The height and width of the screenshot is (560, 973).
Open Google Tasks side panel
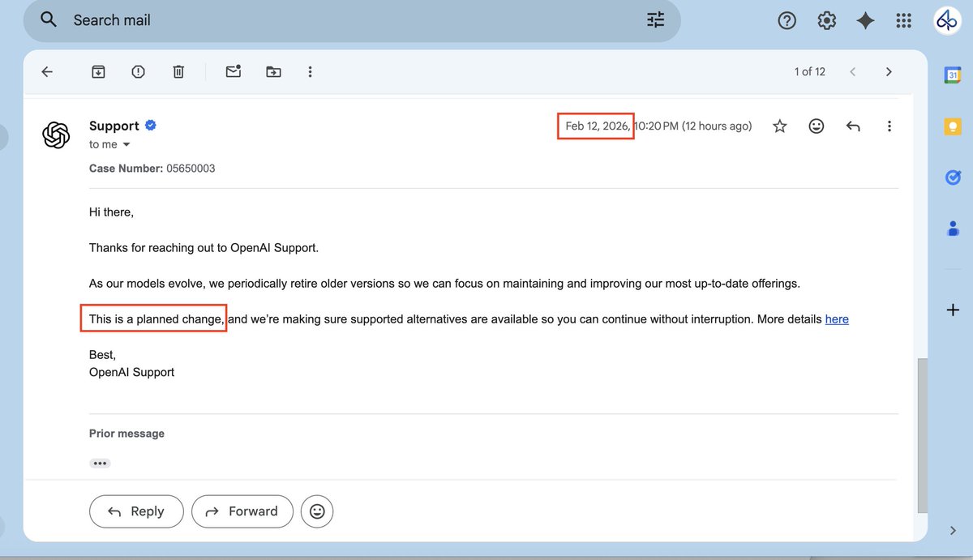pyautogui.click(x=953, y=177)
